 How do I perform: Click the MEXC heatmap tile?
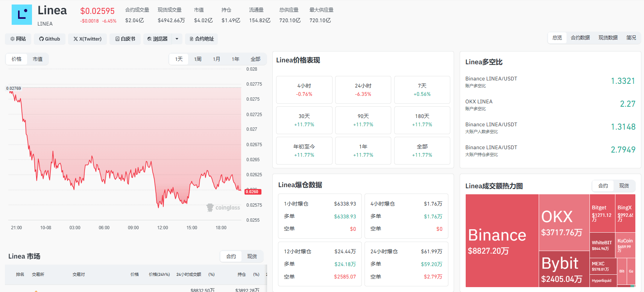[x=603, y=266]
